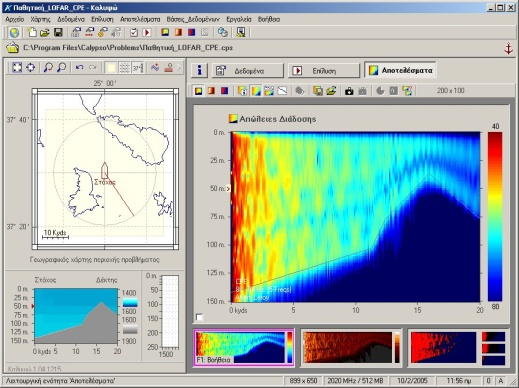Open the Αρχείο menu
The height and width of the screenshot is (388, 519).
pyautogui.click(x=15, y=19)
